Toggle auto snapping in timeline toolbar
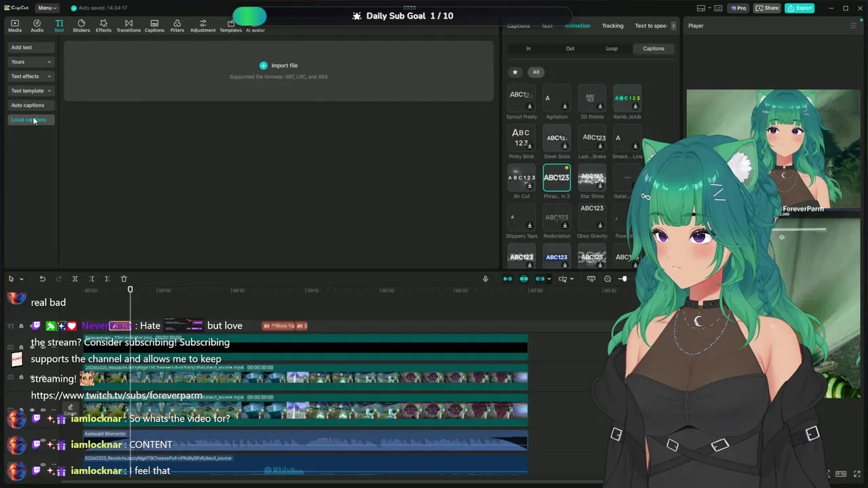This screenshot has height=488, width=868. (x=524, y=279)
